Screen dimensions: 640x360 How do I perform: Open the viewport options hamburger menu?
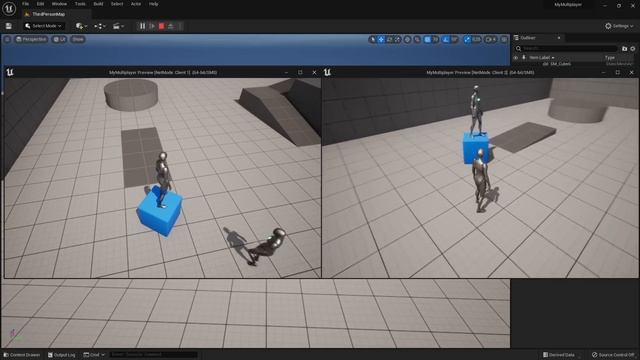7,39
